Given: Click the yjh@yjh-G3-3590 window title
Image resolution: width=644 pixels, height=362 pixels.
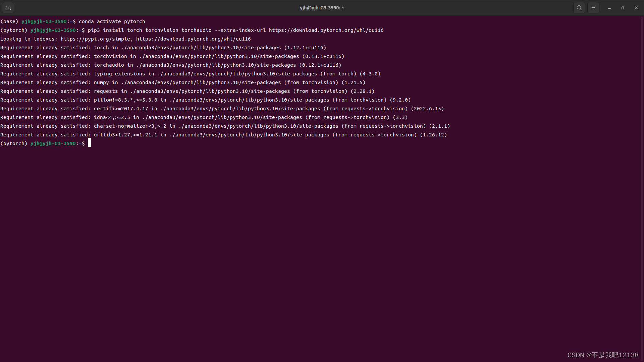Looking at the screenshot, I should coord(322,8).
